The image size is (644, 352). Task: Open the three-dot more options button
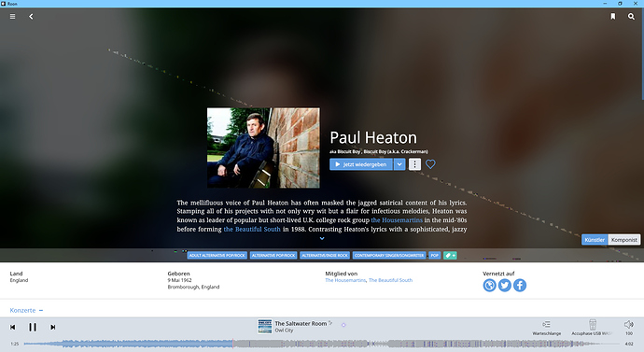pyautogui.click(x=414, y=164)
